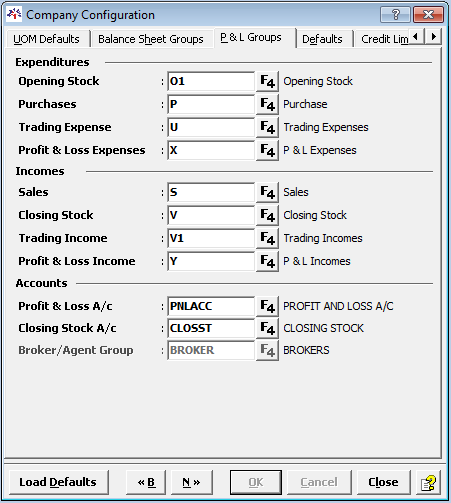Open F4 lookup for Closing Stock A/c
This screenshot has width=451, height=503.
point(267,328)
